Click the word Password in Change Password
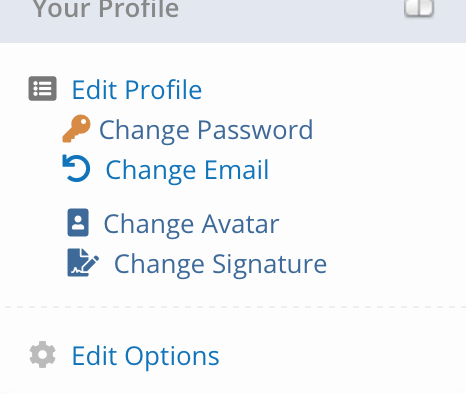The width and height of the screenshot is (466, 394). (x=255, y=129)
